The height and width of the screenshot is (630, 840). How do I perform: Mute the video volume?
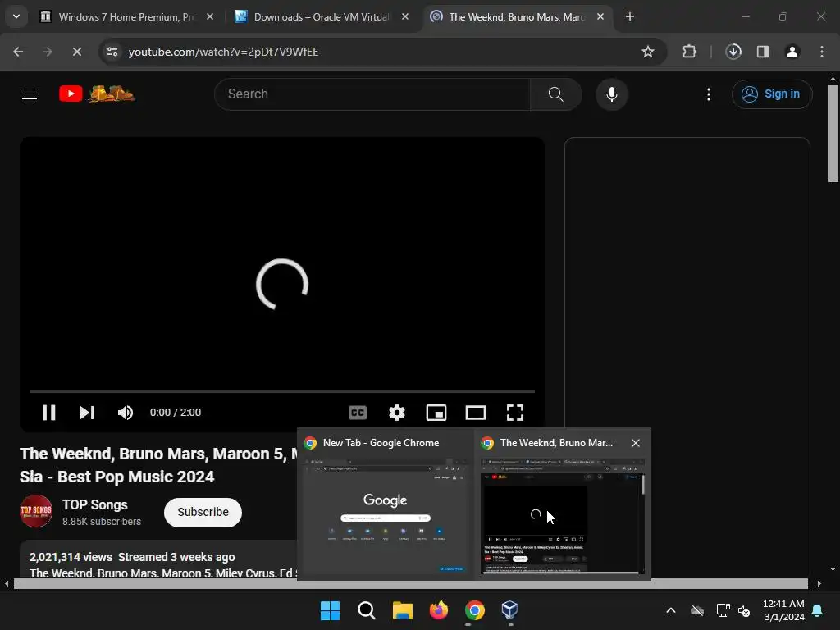126,413
